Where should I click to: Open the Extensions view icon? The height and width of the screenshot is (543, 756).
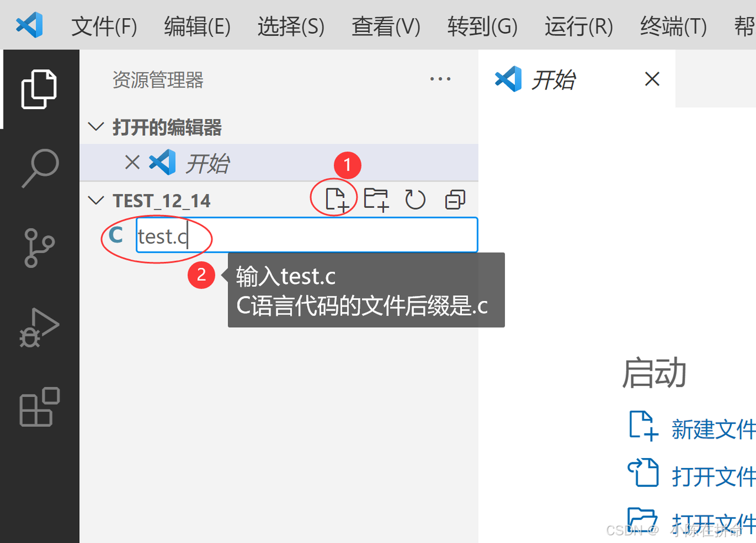[40, 407]
